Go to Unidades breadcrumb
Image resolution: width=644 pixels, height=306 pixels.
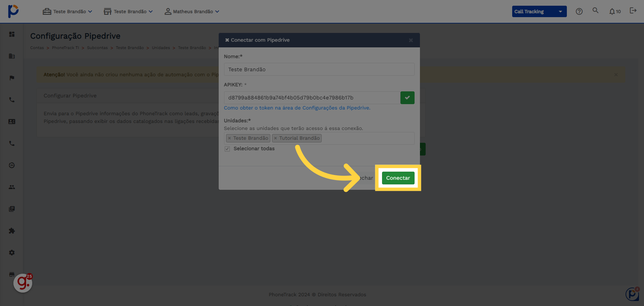(x=161, y=48)
